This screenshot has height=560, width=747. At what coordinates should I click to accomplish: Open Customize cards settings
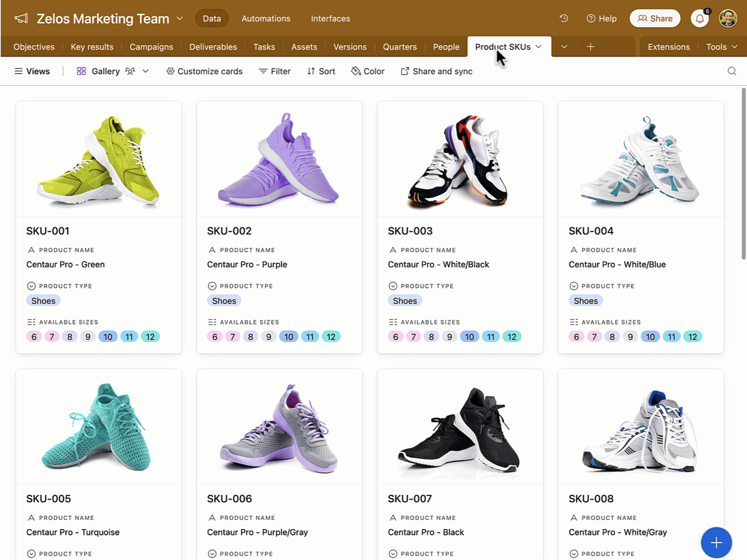point(204,71)
